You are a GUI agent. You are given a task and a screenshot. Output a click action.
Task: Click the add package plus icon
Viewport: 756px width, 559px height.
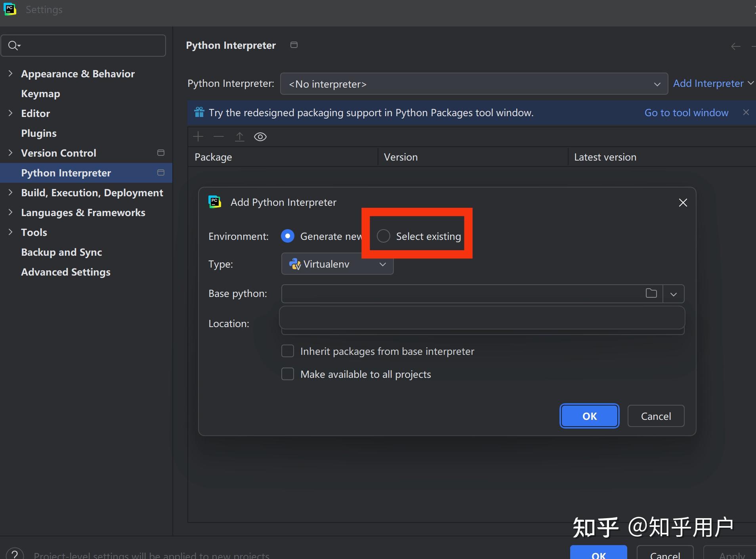pos(198,137)
